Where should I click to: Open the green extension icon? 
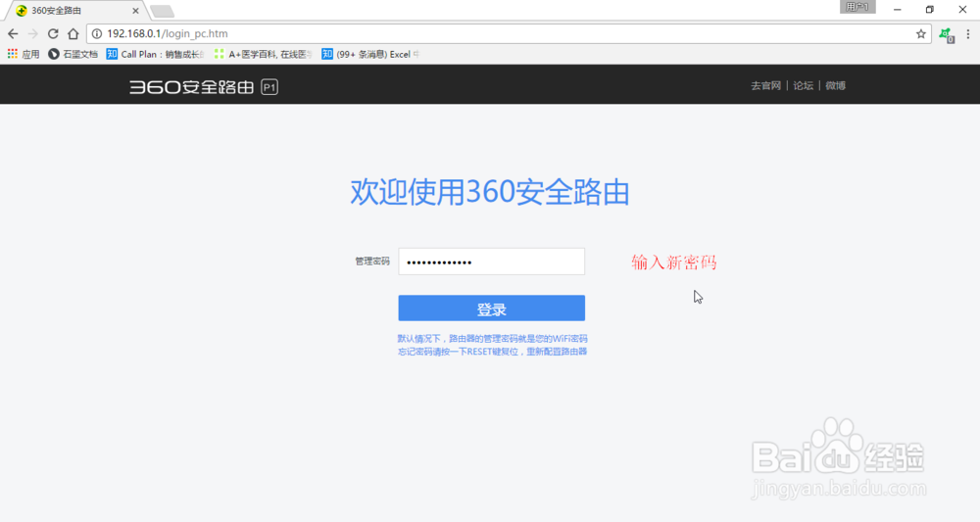[947, 35]
